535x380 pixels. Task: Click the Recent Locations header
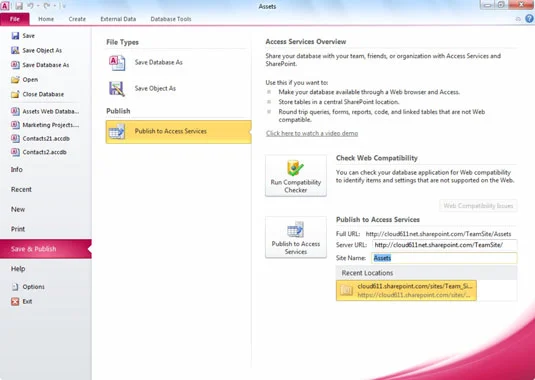coord(426,273)
